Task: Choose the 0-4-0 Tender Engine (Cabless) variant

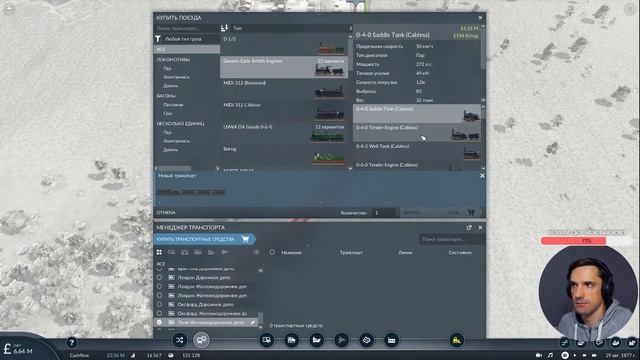Action: [x=417, y=132]
